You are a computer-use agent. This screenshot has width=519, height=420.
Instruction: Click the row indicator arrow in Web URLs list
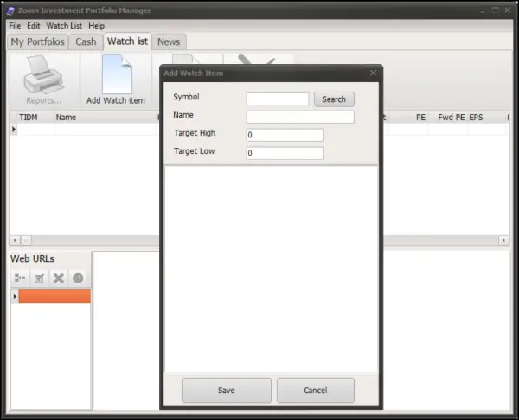tap(15, 296)
